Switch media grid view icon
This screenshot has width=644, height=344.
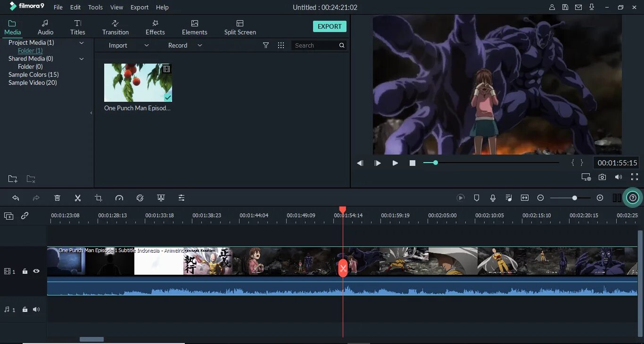coord(281,45)
